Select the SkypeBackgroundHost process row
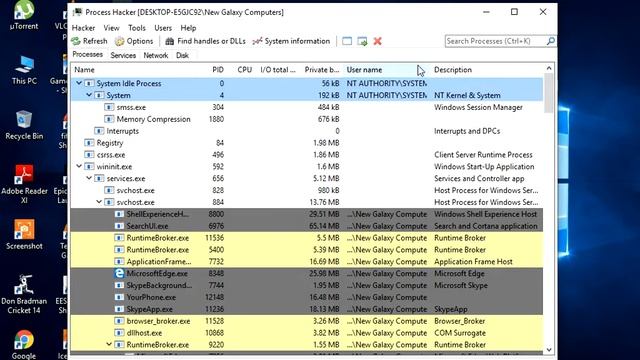The image size is (640, 360). (307, 285)
